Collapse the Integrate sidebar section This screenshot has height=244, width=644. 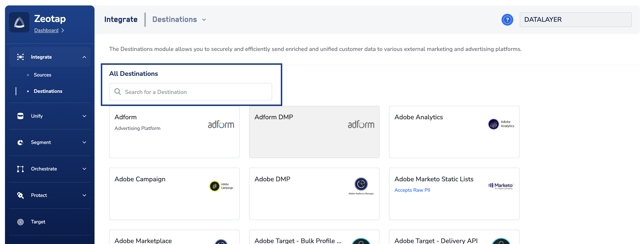(x=84, y=57)
